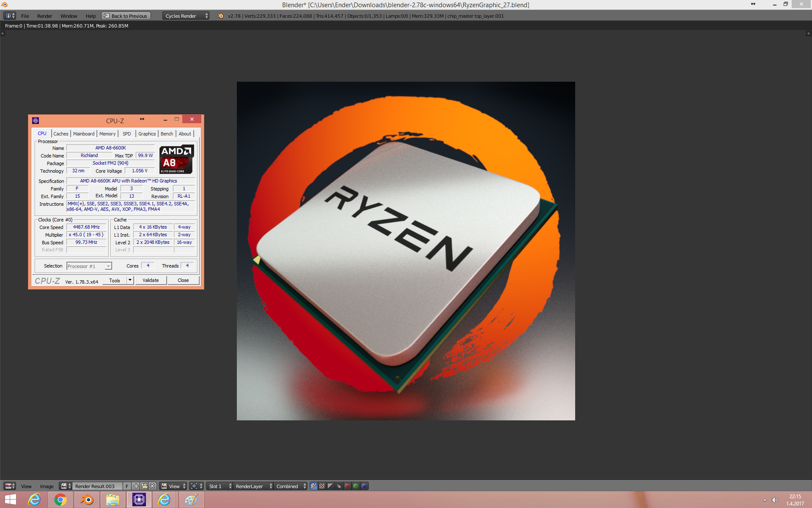Click the CPU-Z title bar app icon
Image resolution: width=812 pixels, height=508 pixels.
(36, 121)
